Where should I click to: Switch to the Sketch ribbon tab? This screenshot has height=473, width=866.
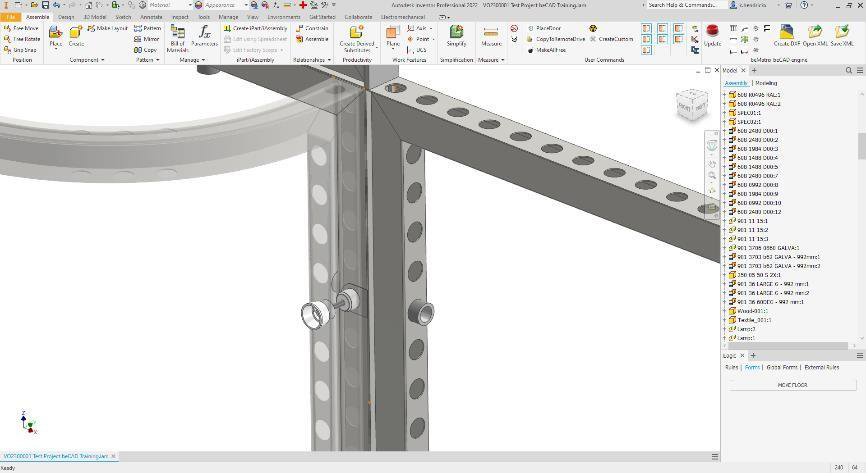tap(123, 17)
